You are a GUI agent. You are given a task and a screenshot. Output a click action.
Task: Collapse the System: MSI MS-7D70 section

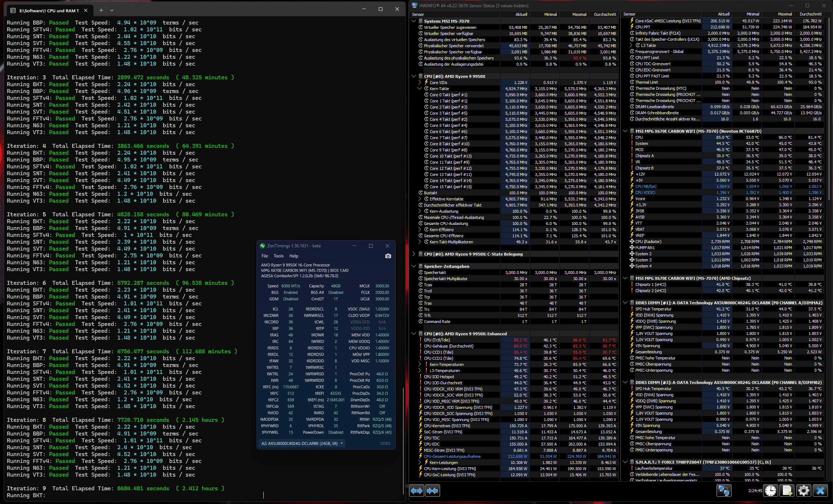[x=414, y=21]
